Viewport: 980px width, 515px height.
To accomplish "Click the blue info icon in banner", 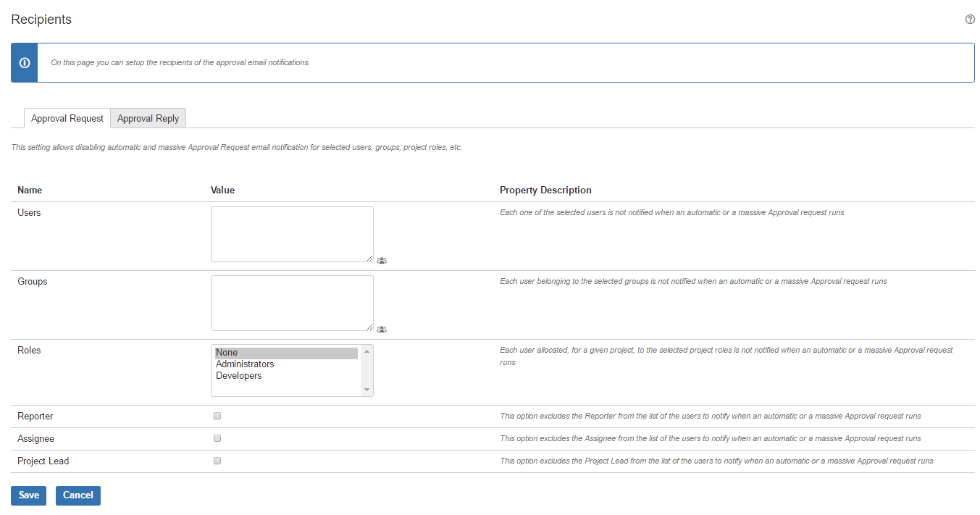I will pos(25,63).
